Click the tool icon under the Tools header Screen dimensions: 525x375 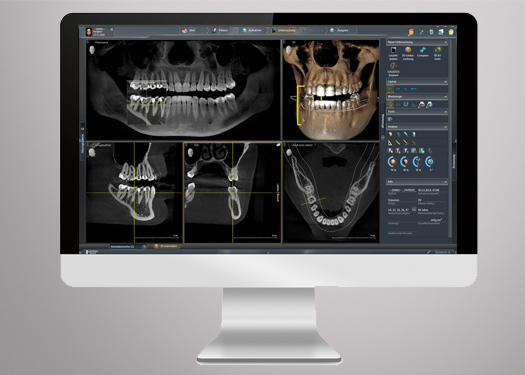[390, 119]
